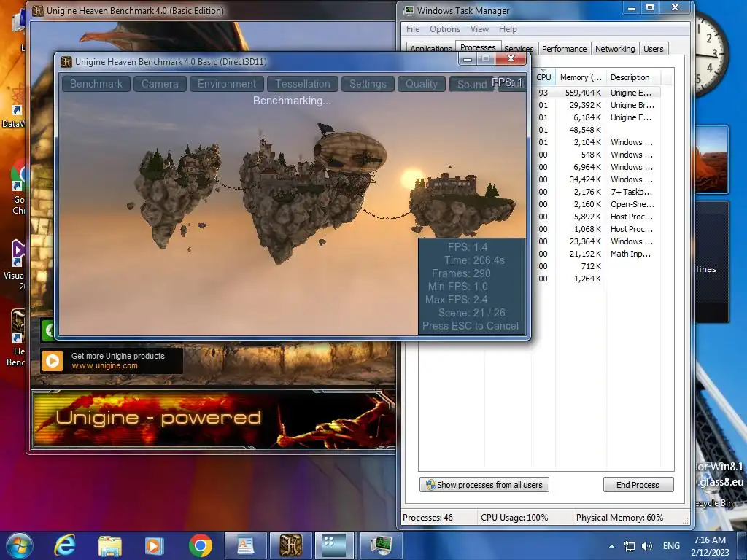
Task: Click the End Process button
Action: coord(638,485)
